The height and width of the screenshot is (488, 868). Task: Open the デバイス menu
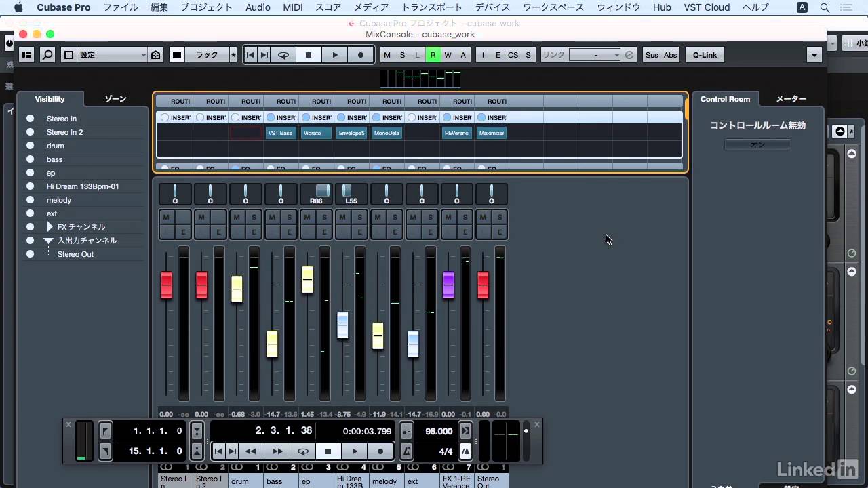click(x=493, y=7)
